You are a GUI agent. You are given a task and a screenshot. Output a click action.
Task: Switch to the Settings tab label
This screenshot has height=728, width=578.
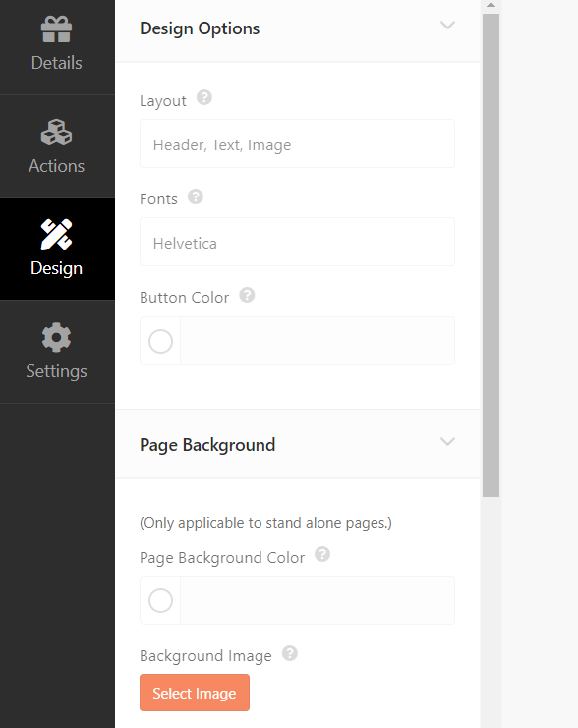pyautogui.click(x=57, y=371)
